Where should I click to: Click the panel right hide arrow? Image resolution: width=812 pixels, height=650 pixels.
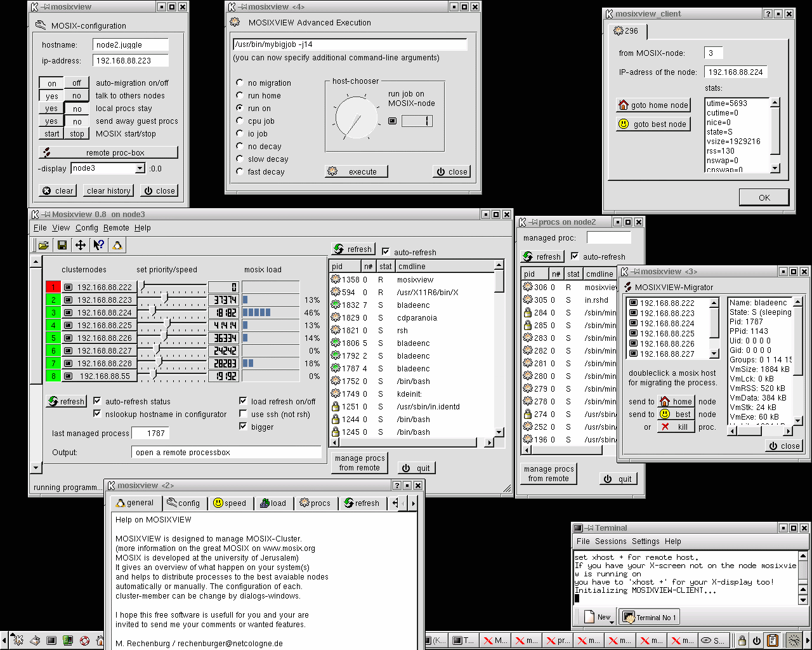point(808,640)
